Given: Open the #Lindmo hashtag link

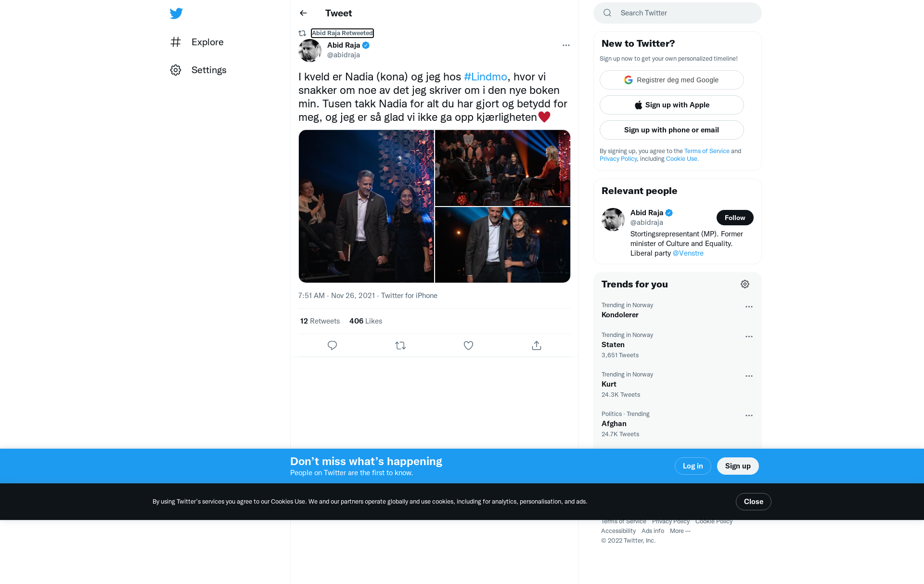Looking at the screenshot, I should (x=485, y=77).
